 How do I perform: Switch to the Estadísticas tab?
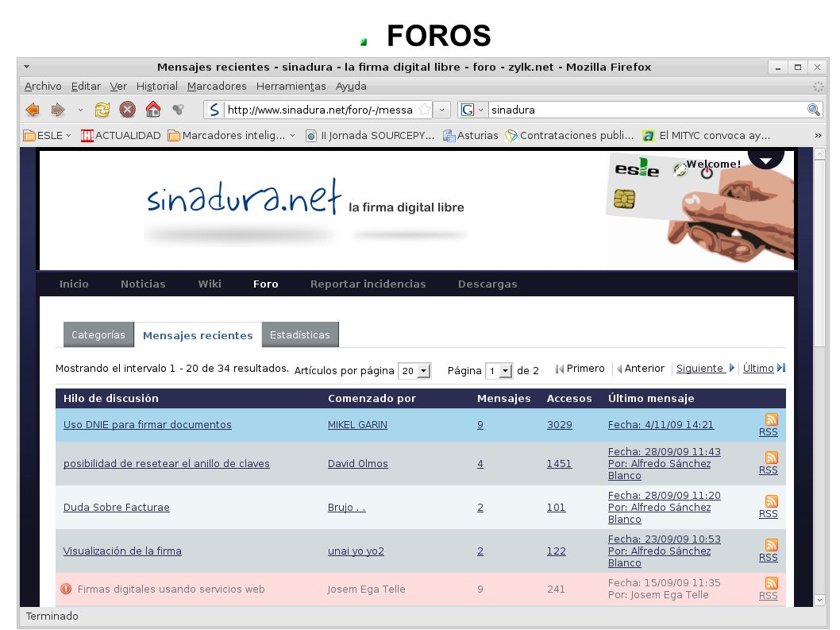tap(300, 334)
